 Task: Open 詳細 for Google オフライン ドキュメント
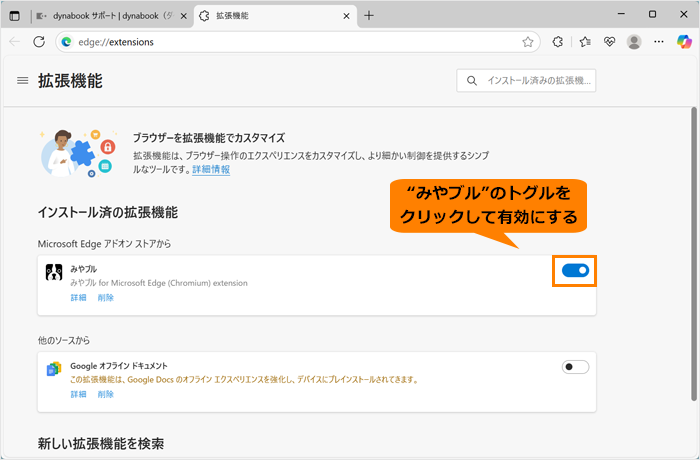click(x=78, y=394)
